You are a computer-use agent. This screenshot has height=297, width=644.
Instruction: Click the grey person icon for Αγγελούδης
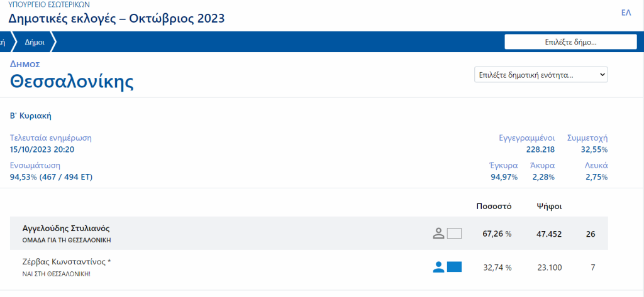coord(438,234)
